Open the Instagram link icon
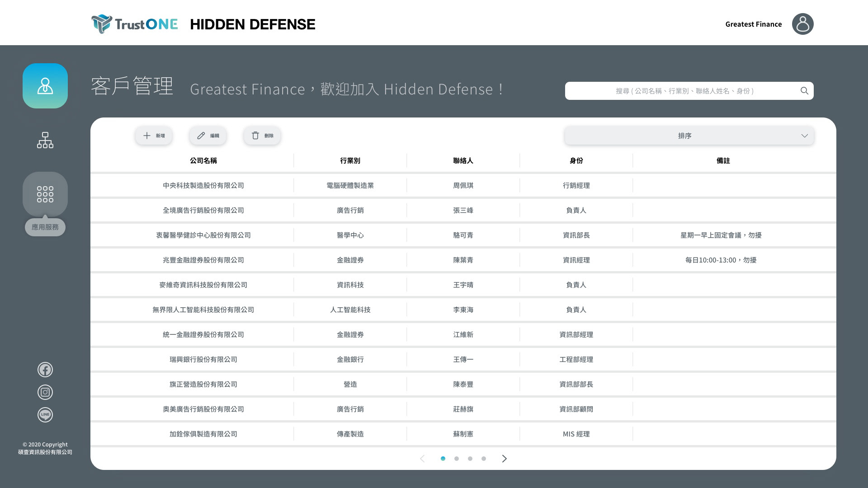Screen dimensions: 868x488 tap(45, 392)
